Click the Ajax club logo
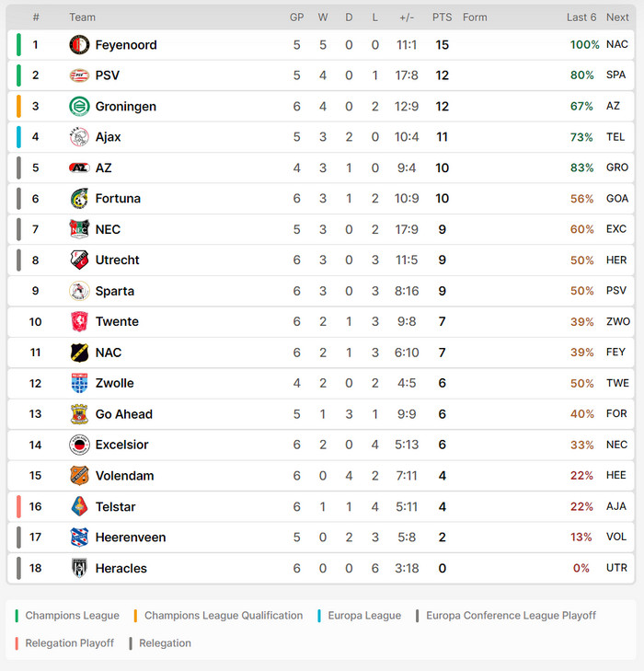Image resolution: width=644 pixels, height=671 pixels. (x=79, y=137)
